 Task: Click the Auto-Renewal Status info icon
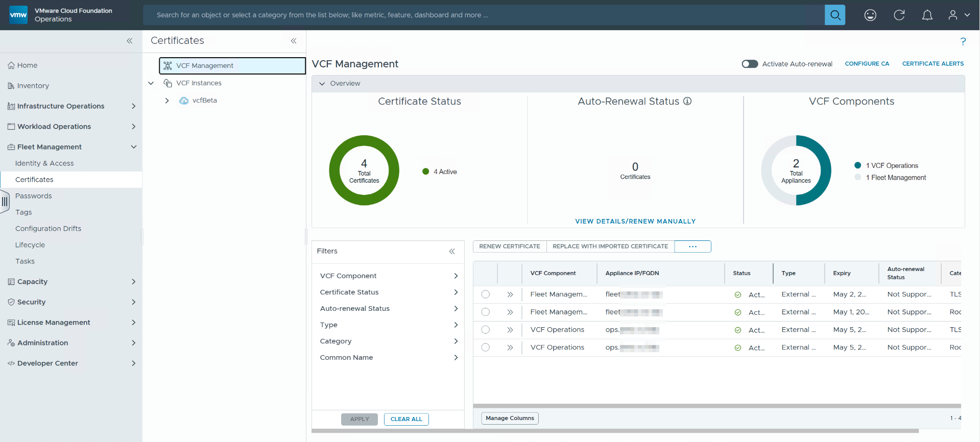687,101
